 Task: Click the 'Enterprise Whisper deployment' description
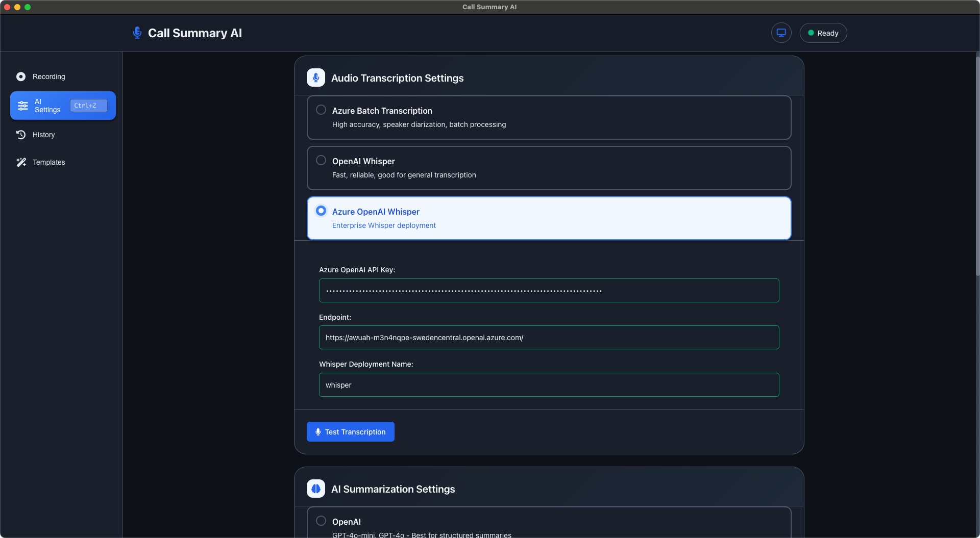384,225
